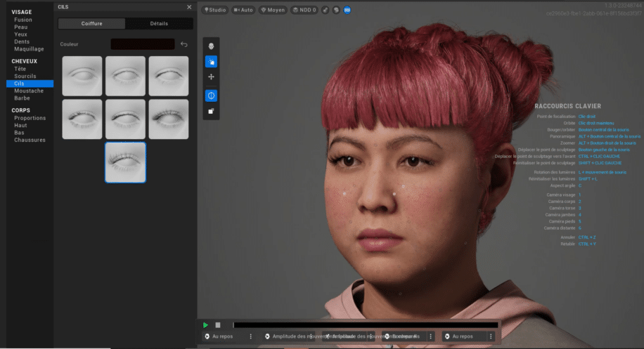Click the 'Caméra distante' shortcut label
This screenshot has height=349, width=644.
(560, 228)
